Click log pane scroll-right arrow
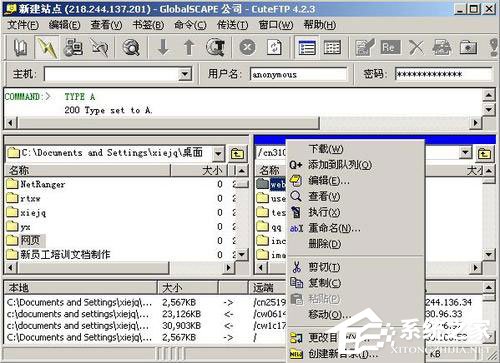 click(x=476, y=123)
